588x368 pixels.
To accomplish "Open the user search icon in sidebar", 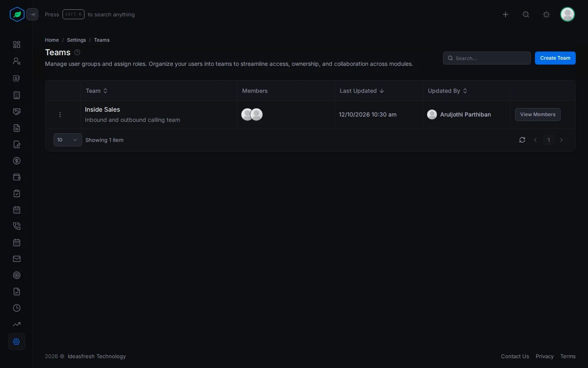I will [17, 61].
